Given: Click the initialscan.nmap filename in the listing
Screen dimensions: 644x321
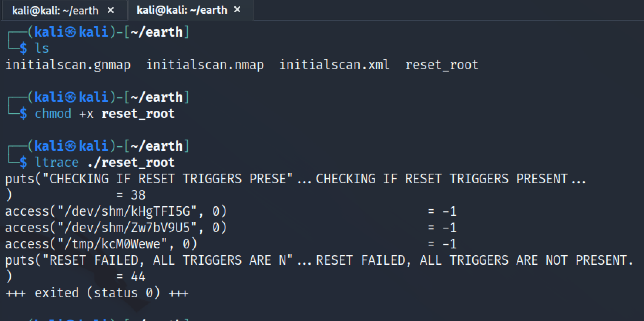Looking at the screenshot, I should 205,65.
